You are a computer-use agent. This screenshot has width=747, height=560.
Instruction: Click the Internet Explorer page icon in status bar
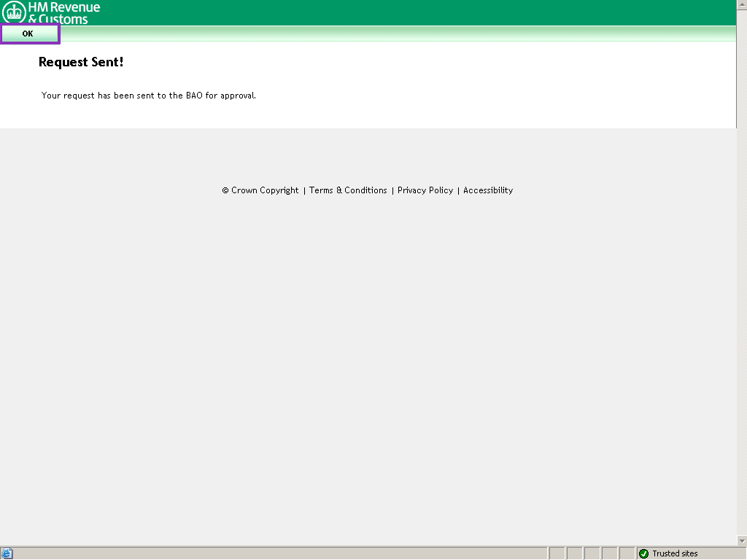pos(7,553)
